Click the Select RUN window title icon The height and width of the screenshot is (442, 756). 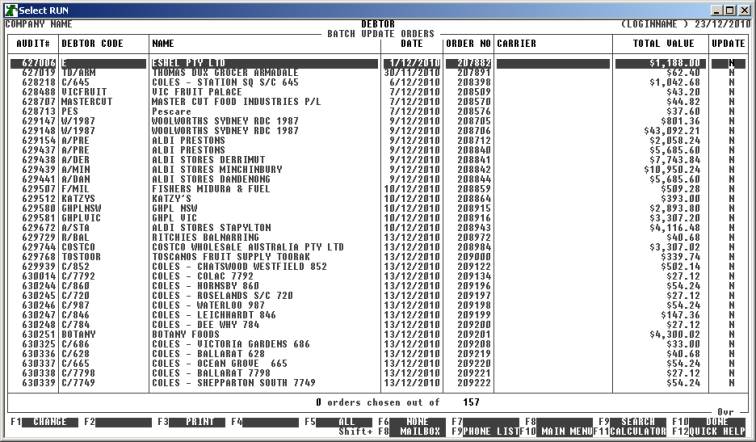pyautogui.click(x=10, y=10)
